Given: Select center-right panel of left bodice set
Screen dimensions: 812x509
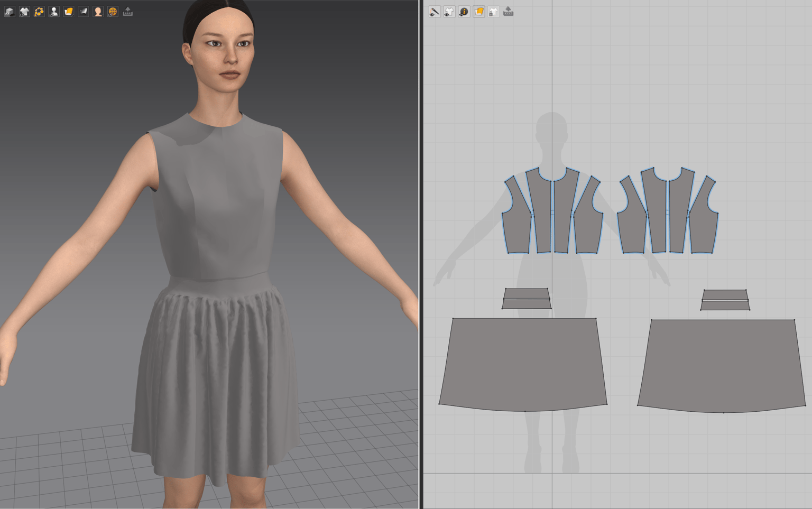Looking at the screenshot, I should coord(565,211).
